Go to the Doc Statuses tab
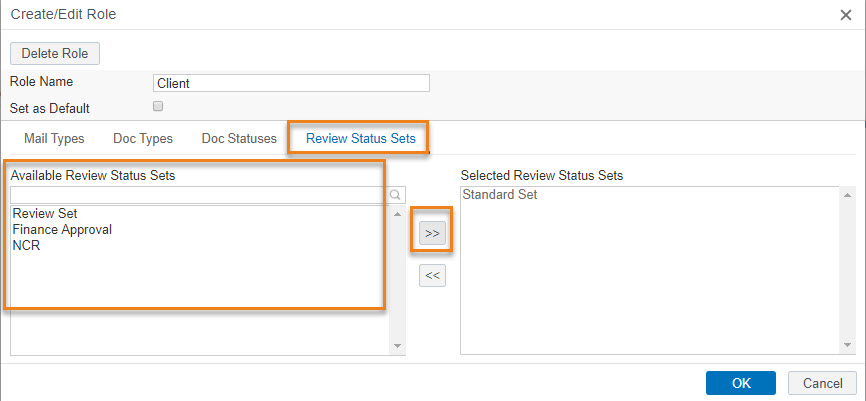The image size is (866, 401). click(239, 139)
